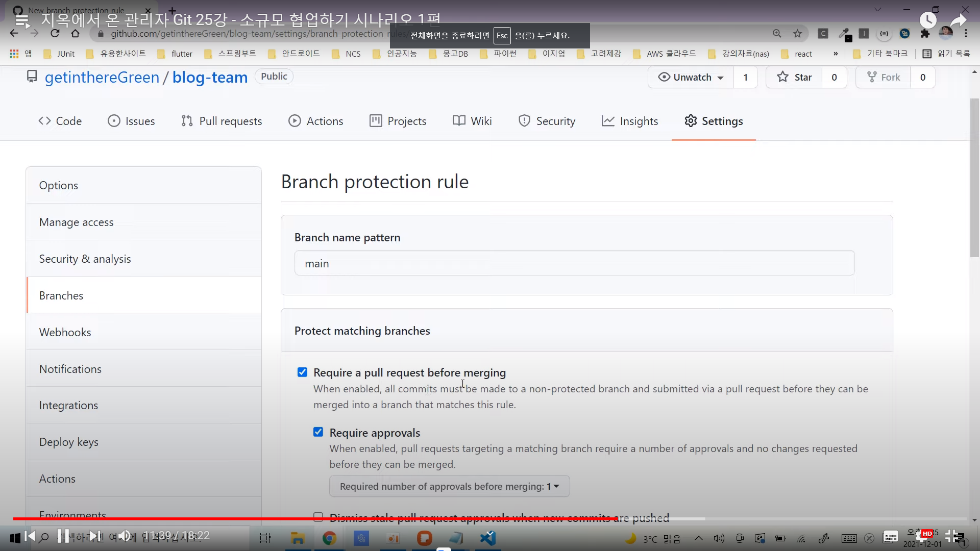Click the watchers count 1

click(x=746, y=77)
